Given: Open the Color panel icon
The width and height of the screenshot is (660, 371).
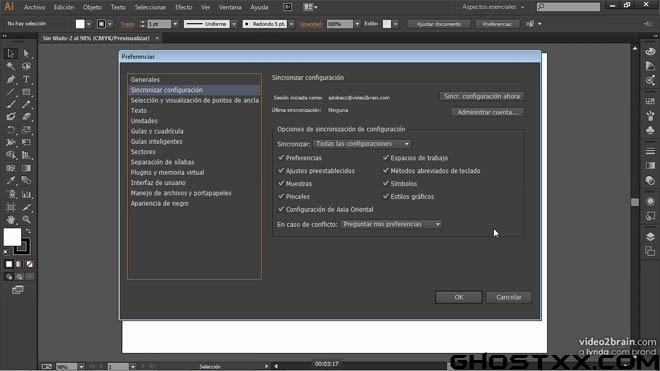Looking at the screenshot, I should [650, 52].
